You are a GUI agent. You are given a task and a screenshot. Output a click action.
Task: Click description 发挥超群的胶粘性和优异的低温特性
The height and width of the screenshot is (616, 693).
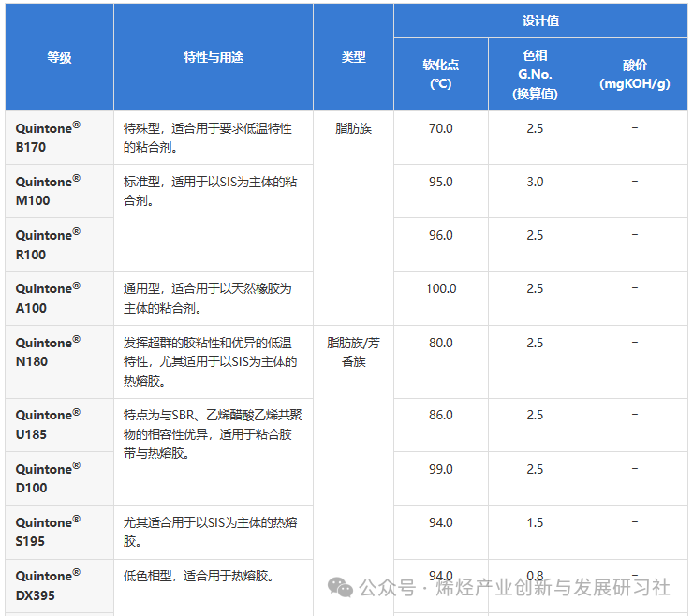[x=214, y=362]
